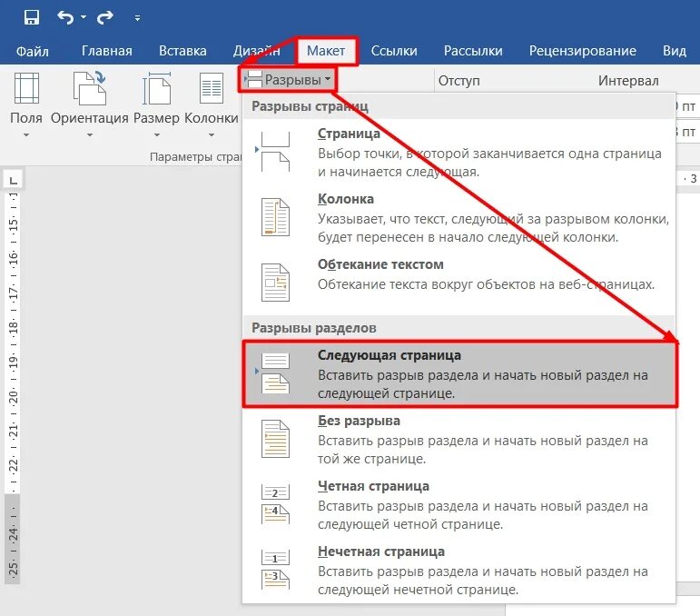Switch to the Вставка tab
Image resolution: width=700 pixels, height=616 pixels.
(x=182, y=51)
